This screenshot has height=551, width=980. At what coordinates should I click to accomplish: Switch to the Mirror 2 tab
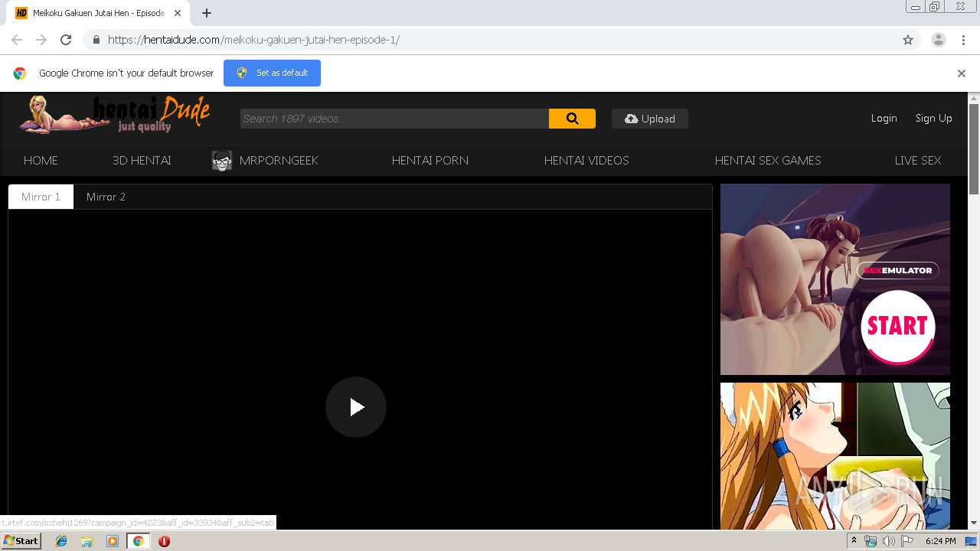coord(106,197)
